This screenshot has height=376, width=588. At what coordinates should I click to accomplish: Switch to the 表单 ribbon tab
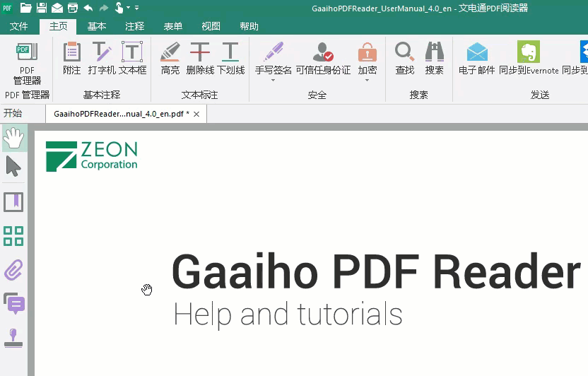[173, 26]
